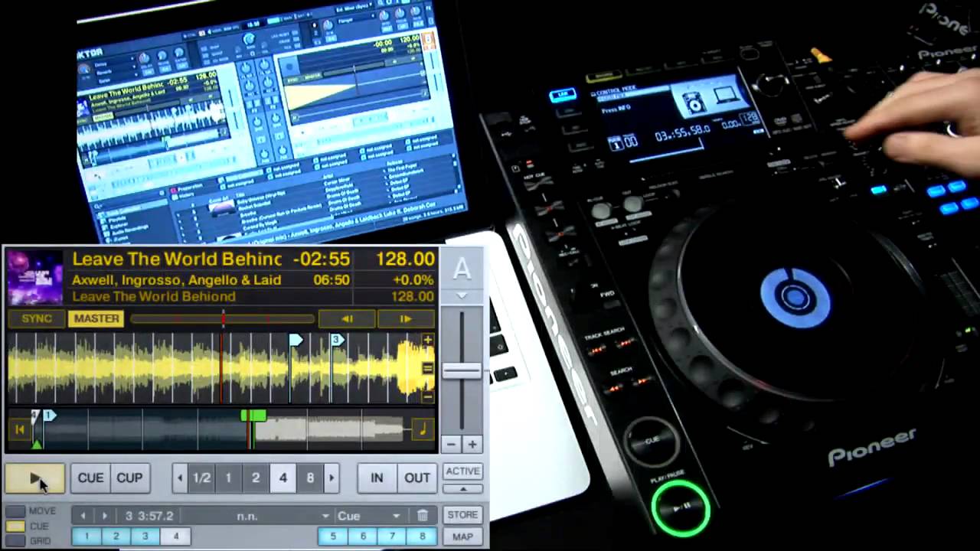Trigger hotcue 6
Image resolution: width=980 pixels, height=551 pixels.
coord(363,536)
